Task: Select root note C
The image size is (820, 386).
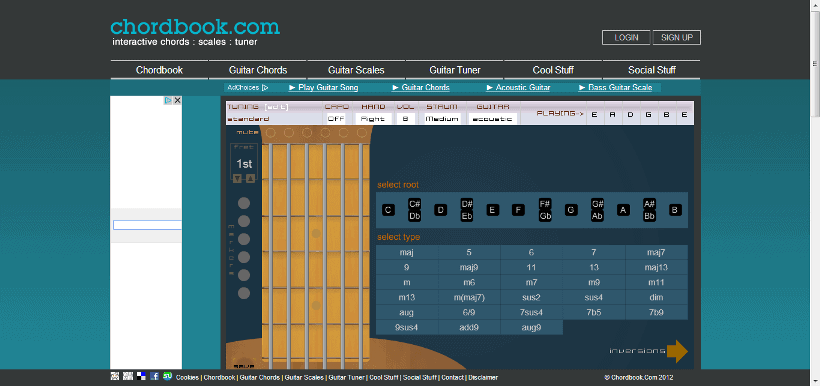Action: 388,210
